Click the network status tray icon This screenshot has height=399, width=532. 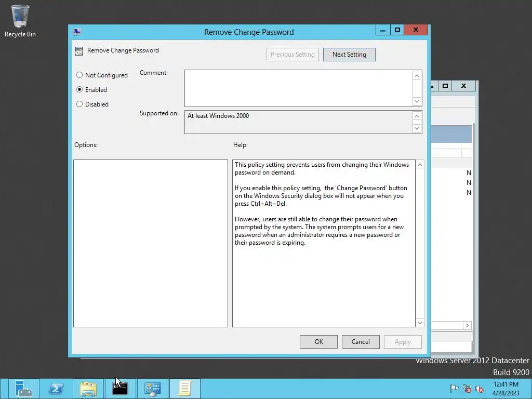point(467,389)
